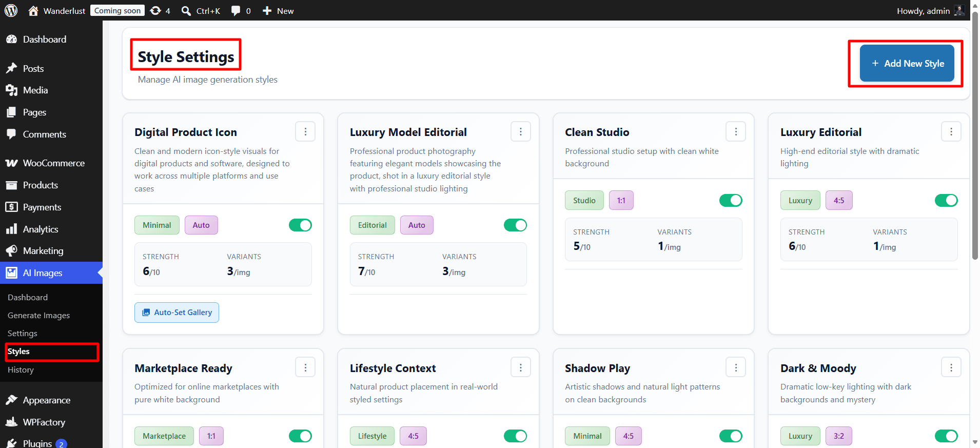Open the AI Images Dashboard submenu item
Image resolution: width=980 pixels, height=448 pixels.
pyautogui.click(x=28, y=298)
